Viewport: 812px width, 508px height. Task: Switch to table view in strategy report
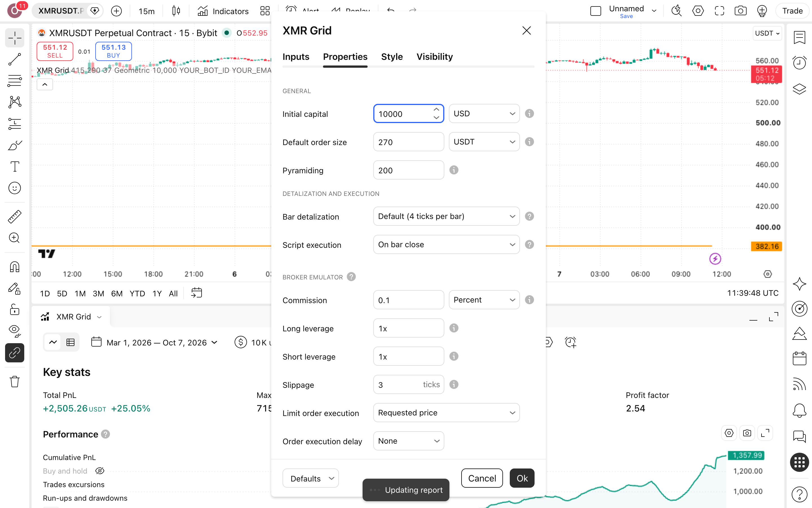point(70,342)
